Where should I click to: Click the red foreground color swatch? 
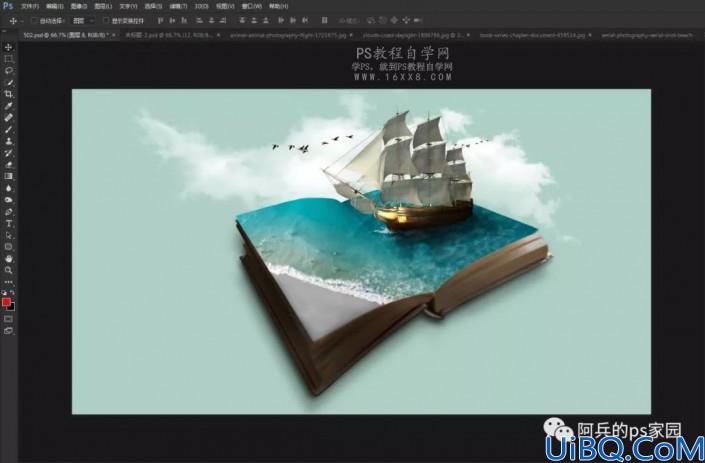point(6,303)
